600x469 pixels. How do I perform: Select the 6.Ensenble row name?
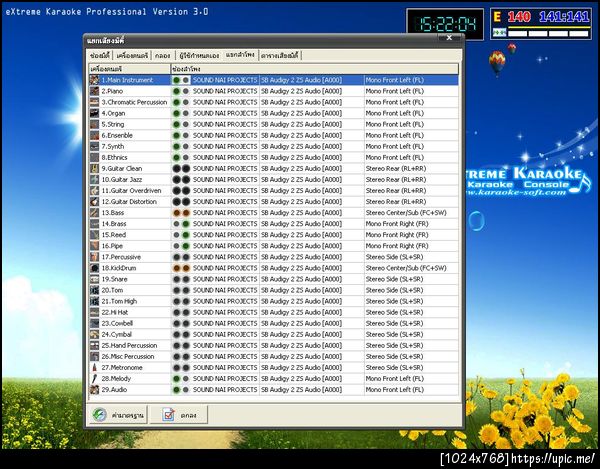click(117, 135)
